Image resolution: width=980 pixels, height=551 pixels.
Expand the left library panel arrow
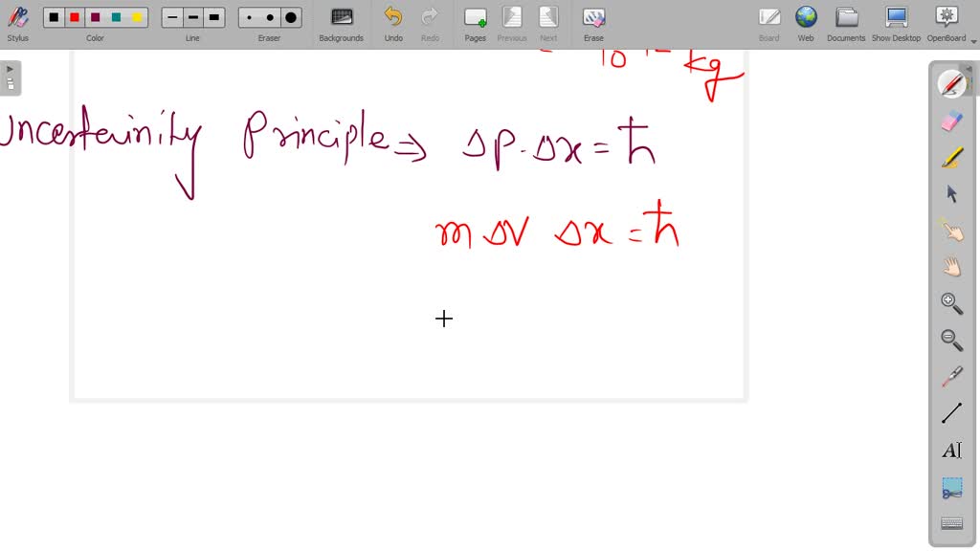(10, 68)
